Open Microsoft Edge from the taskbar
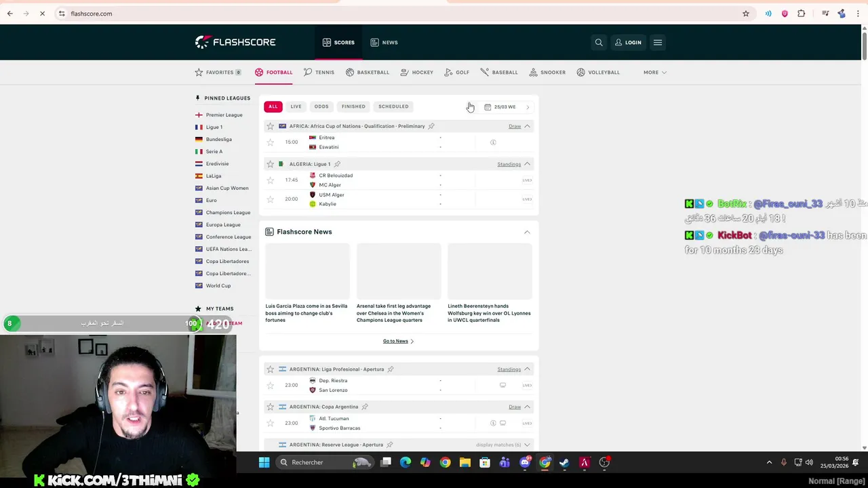The height and width of the screenshot is (488, 868). coord(406,462)
